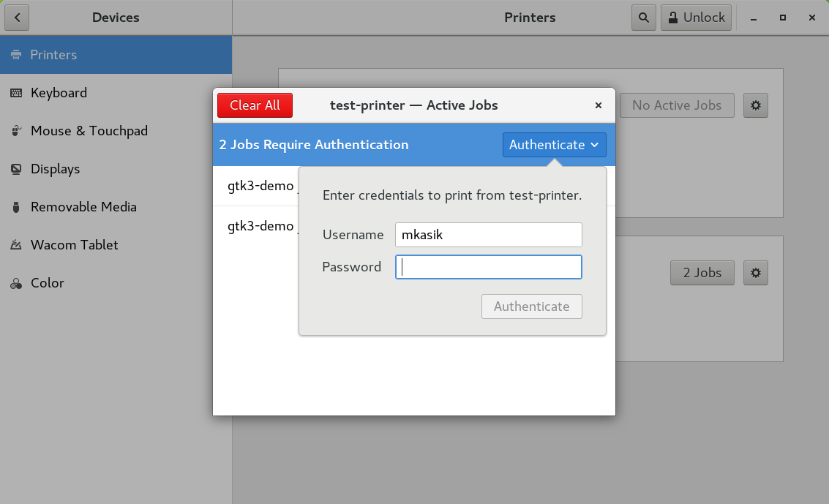Viewport: 829px width, 504px height.
Task: Open the gear settings beside 2 Jobs
Action: click(x=756, y=273)
